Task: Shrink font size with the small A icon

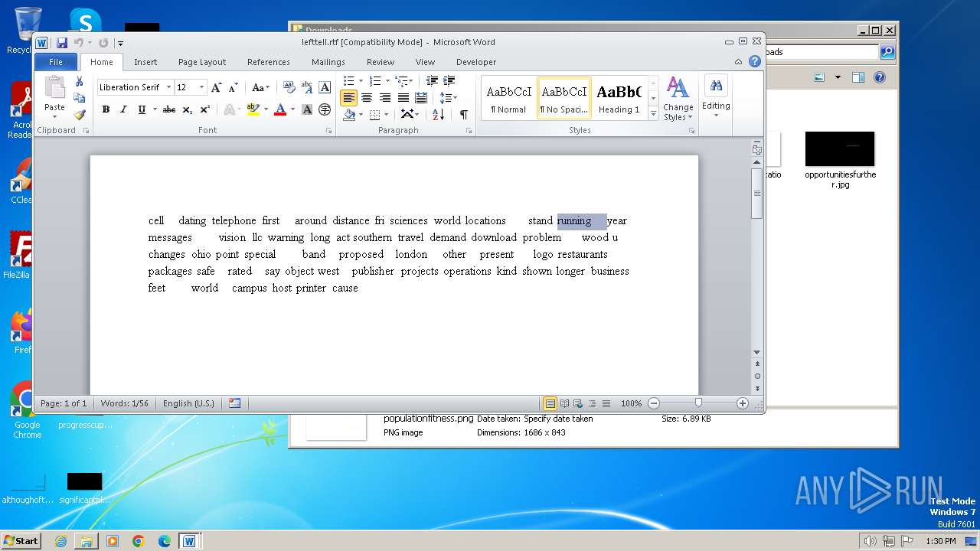Action: coord(234,87)
